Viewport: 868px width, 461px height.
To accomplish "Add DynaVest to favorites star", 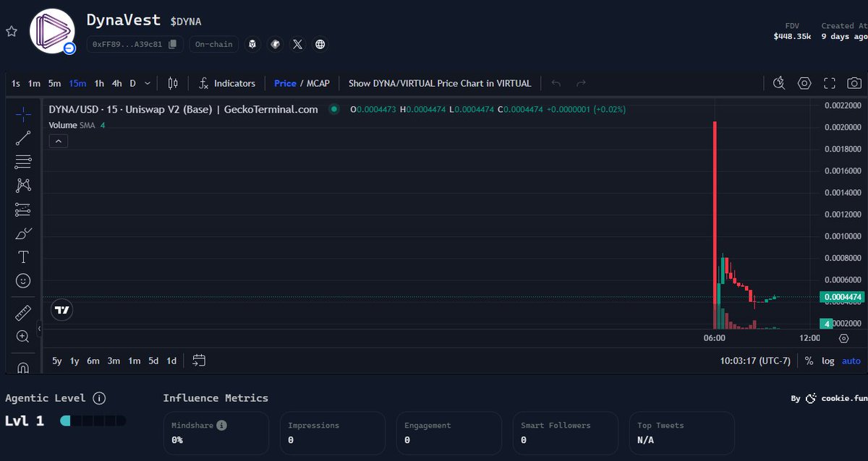I will 11,31.
